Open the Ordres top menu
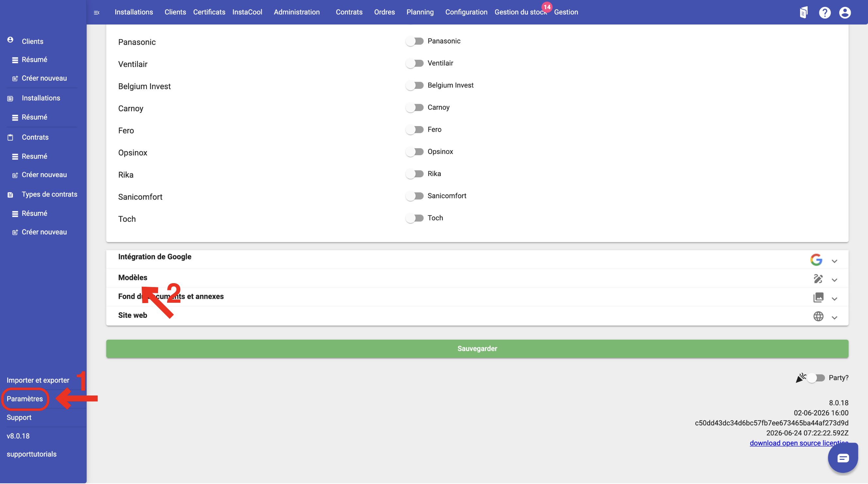 384,12
